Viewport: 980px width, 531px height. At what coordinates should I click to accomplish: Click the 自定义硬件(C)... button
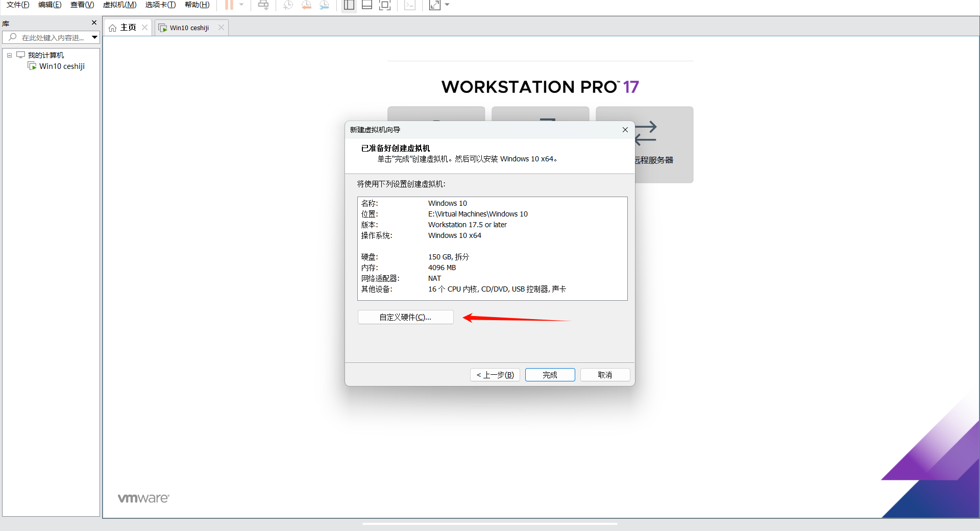405,317
